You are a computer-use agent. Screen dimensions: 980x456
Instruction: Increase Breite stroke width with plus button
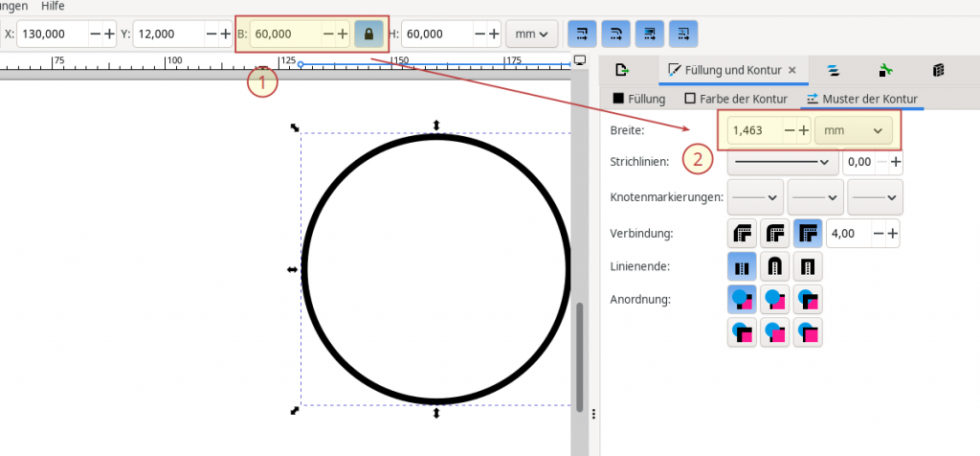804,130
